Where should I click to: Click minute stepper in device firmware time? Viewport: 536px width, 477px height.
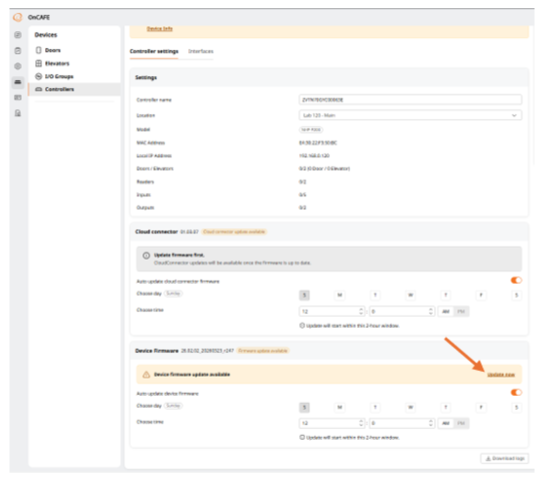pyautogui.click(x=431, y=423)
